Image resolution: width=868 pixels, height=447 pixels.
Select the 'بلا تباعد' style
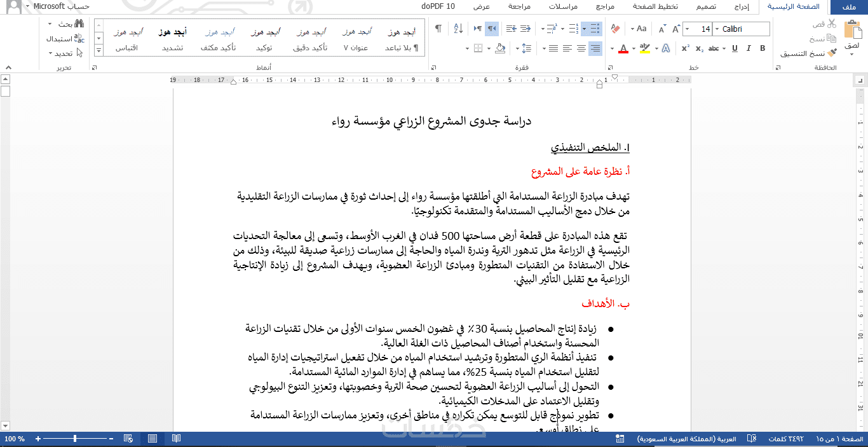[402, 39]
